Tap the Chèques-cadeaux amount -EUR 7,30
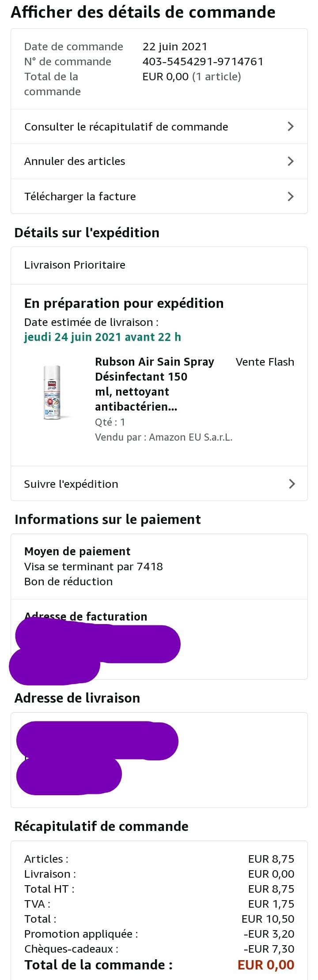 pos(269,949)
